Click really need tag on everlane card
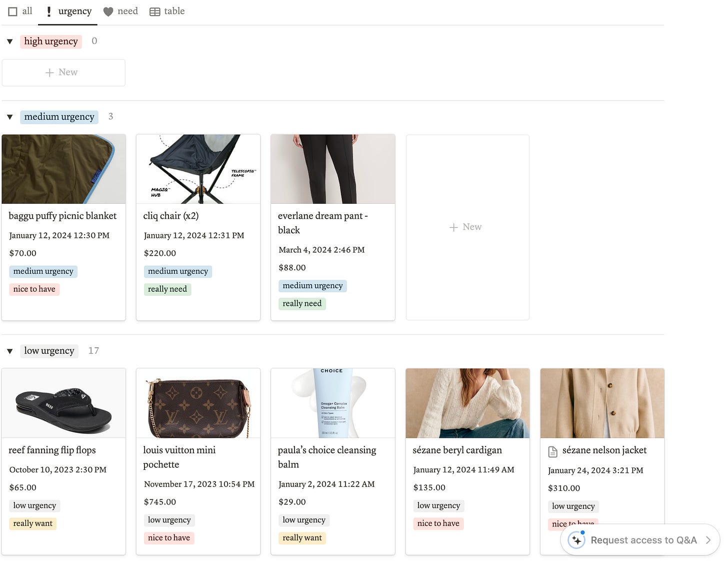Screen dimensions: 728x562 pyautogui.click(x=302, y=304)
